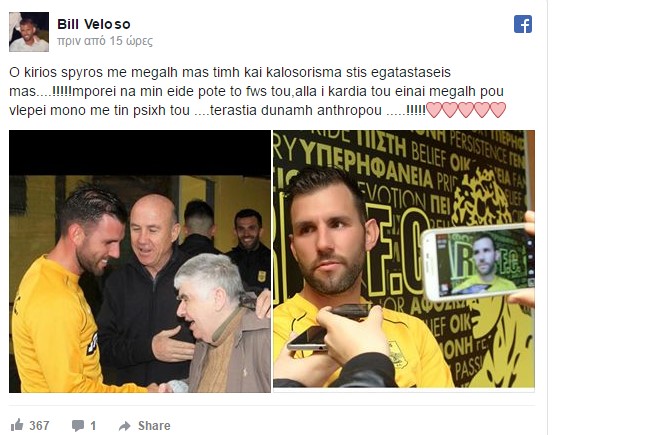Open the post timestamp 'πριν από 15 ώρες'

tap(105, 41)
